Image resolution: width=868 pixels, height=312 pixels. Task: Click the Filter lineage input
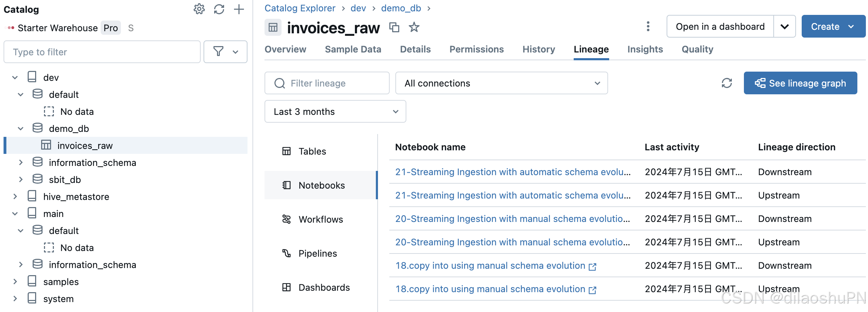[x=327, y=83]
